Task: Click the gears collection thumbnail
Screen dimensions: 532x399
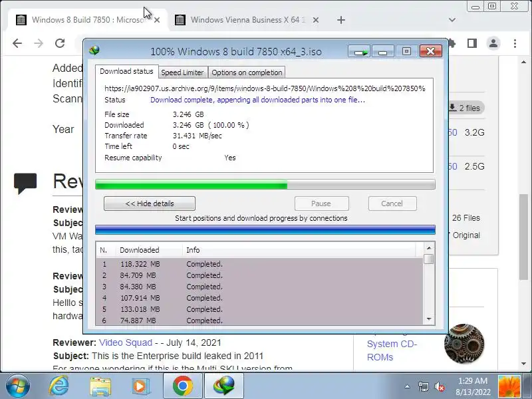Action: pyautogui.click(x=464, y=343)
